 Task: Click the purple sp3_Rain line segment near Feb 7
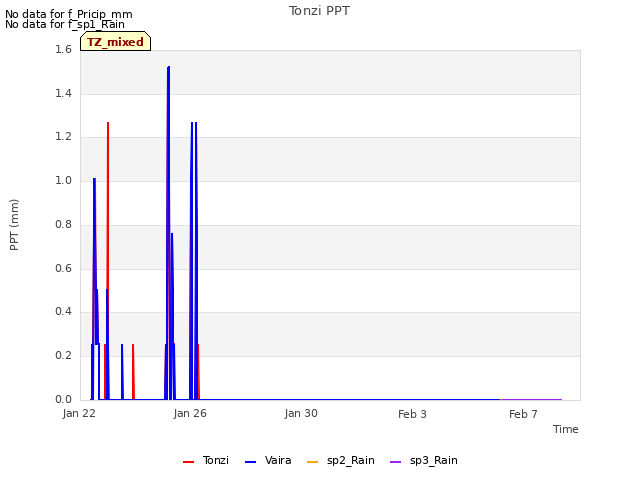point(531,400)
